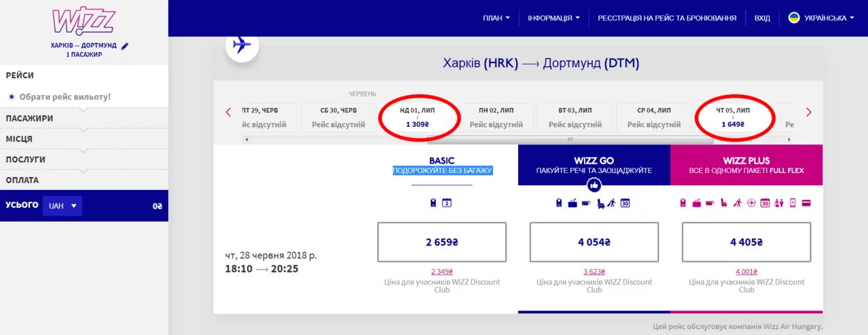Choose the BASIC fare at 2 659₴
This screenshot has height=335, width=868.
point(441,242)
